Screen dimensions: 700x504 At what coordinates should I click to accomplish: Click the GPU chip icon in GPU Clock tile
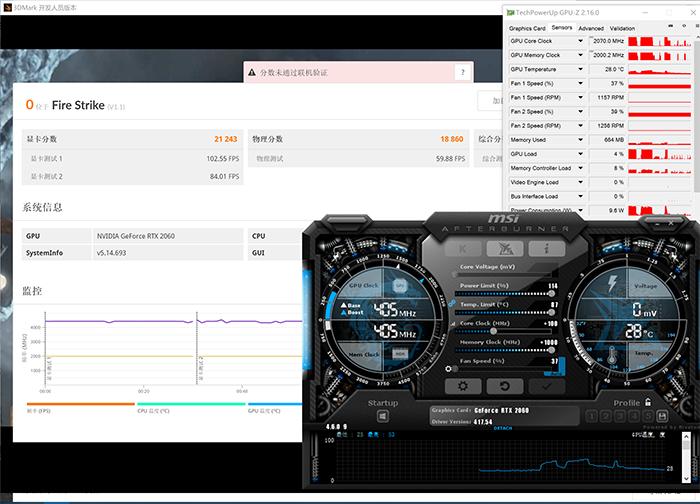click(x=400, y=285)
